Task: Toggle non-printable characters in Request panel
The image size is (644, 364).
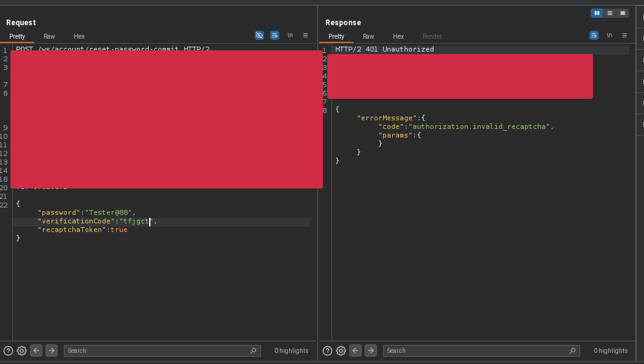Action: pos(290,36)
